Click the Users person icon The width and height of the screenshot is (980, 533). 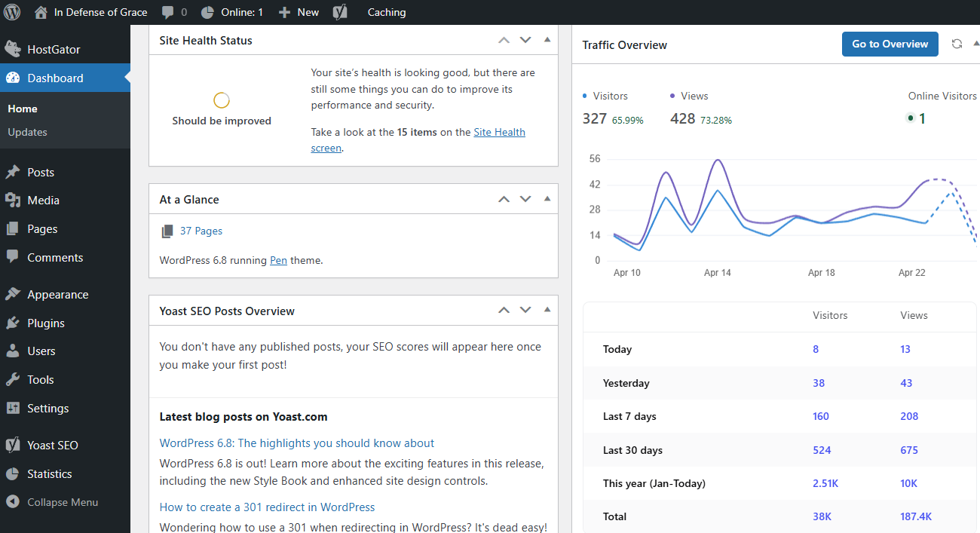pyautogui.click(x=12, y=351)
